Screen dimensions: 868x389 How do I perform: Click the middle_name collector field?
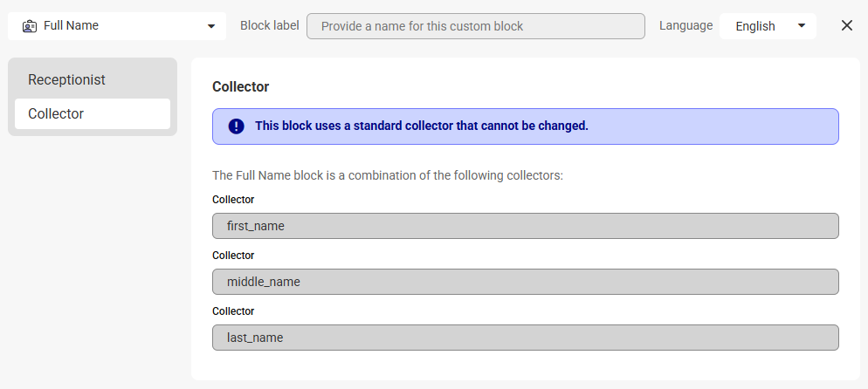[x=526, y=282]
